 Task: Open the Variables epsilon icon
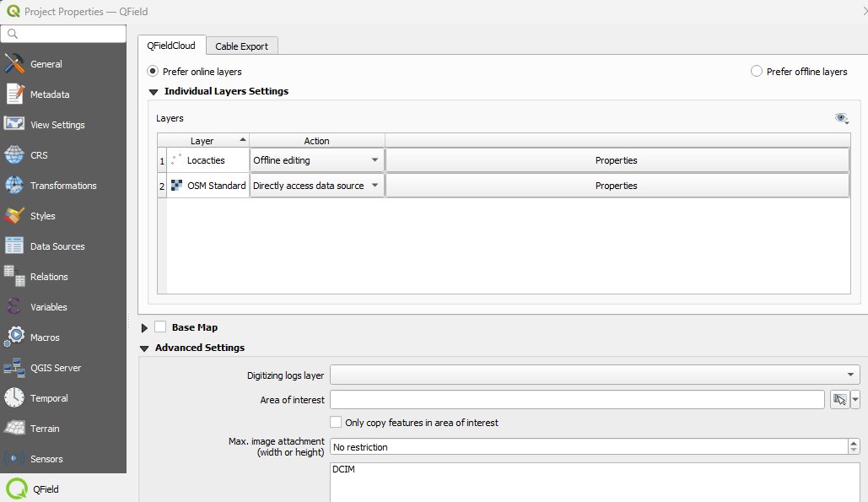(x=14, y=306)
